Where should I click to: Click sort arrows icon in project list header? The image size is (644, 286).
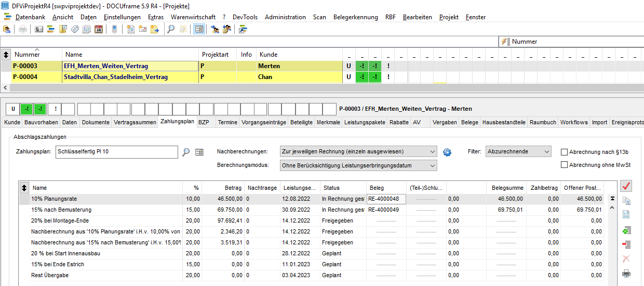pos(6,54)
